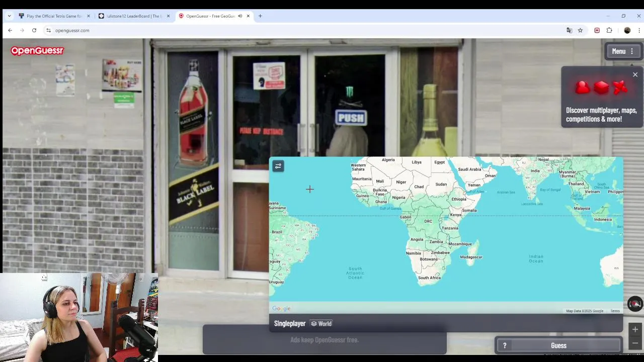Click South Africa on the map
Viewport: 644px width, 362px height.
point(429,278)
